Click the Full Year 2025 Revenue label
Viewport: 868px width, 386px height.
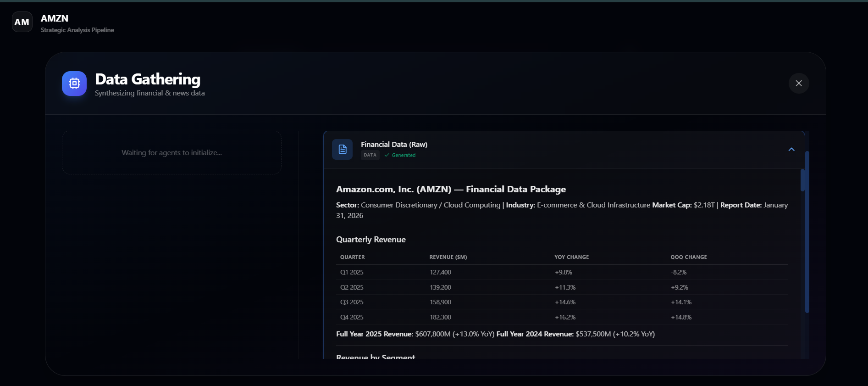click(x=375, y=334)
